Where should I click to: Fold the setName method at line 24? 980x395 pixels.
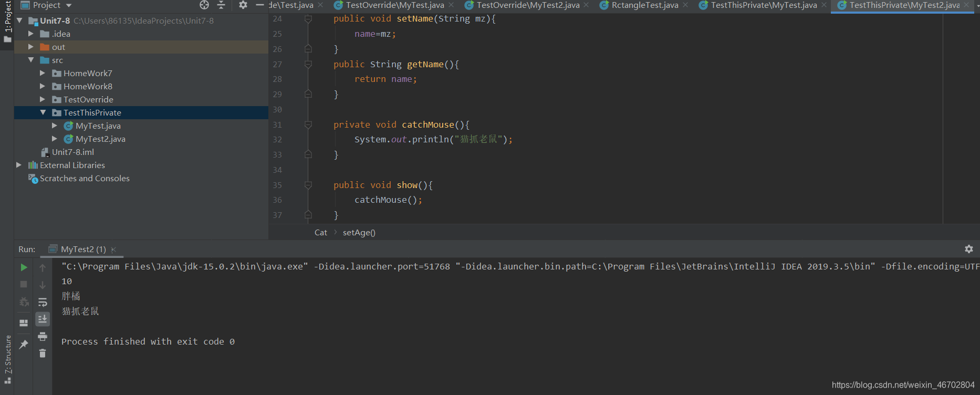(x=308, y=19)
